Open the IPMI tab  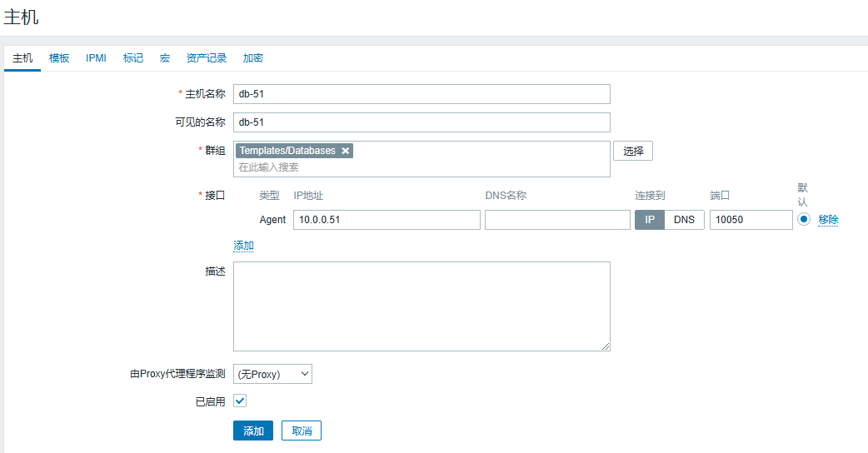[x=96, y=58]
